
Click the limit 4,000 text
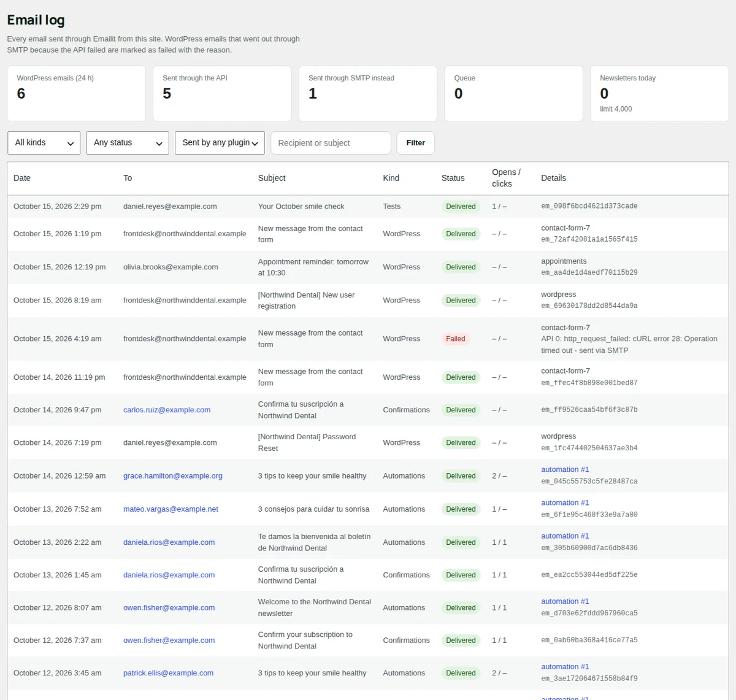click(616, 109)
